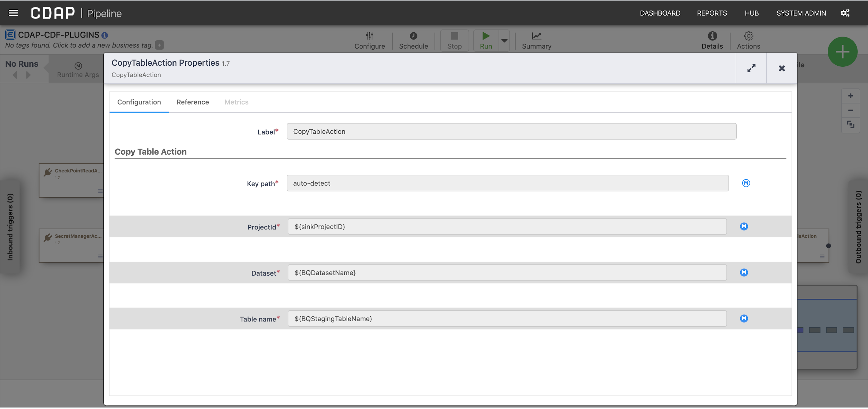Switch to the Reference tab
Image resolution: width=868 pixels, height=409 pixels.
point(193,102)
